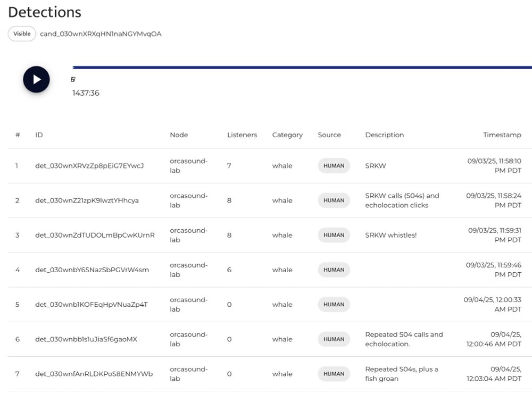The image size is (532, 394).
Task: Click the blue audio progress bar
Action: 302,68
